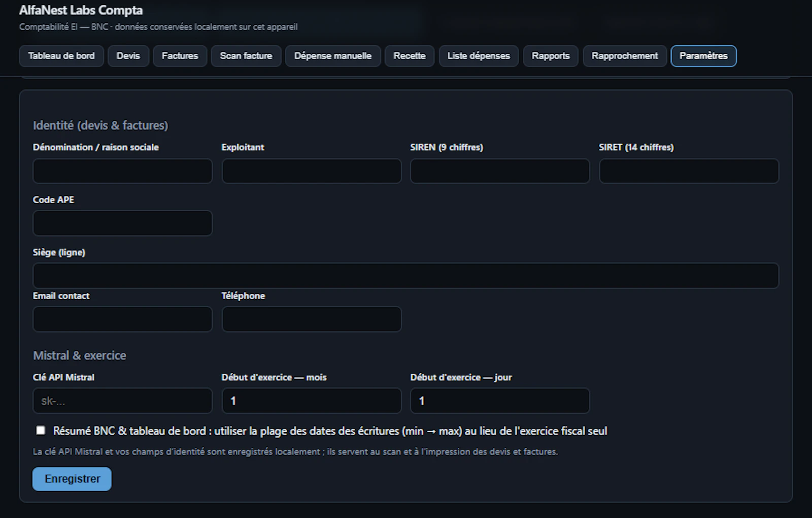Open the Recette tab

tap(410, 56)
